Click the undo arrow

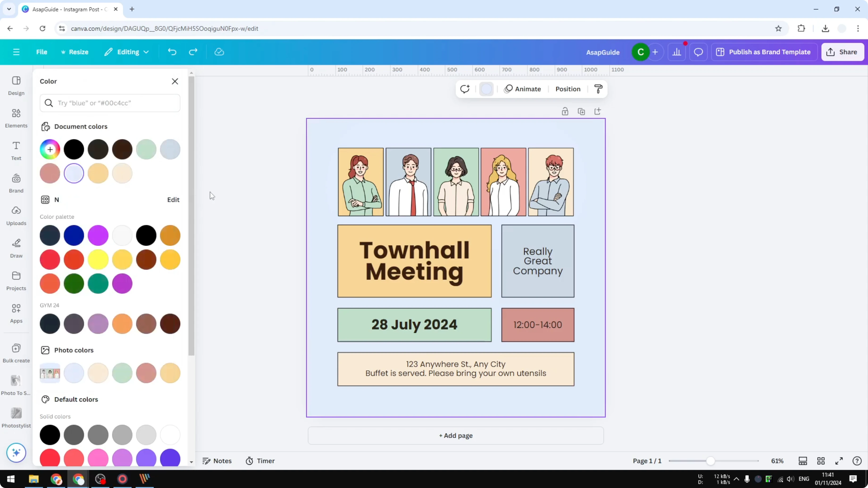click(172, 52)
